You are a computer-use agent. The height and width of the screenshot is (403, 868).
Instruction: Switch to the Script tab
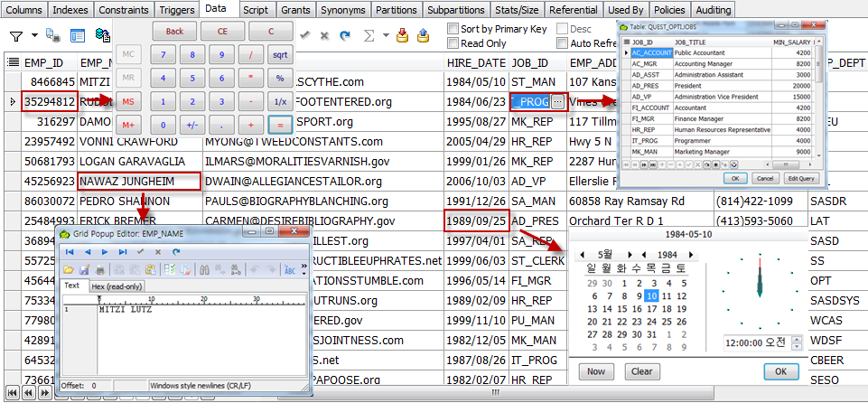point(256,9)
